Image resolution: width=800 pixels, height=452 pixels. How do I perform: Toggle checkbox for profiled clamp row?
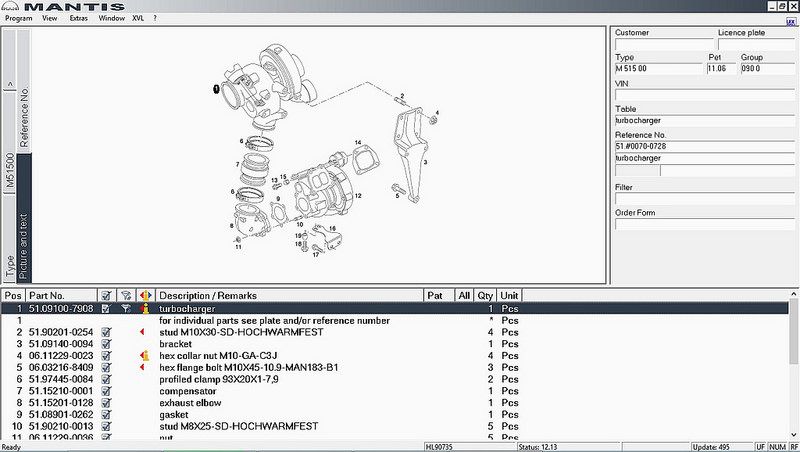[106, 379]
